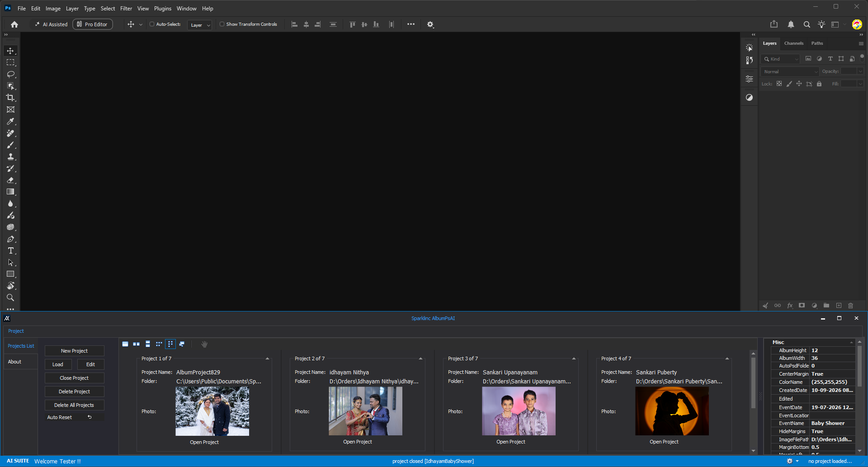
Task: Open the notifications bell icon
Action: pyautogui.click(x=791, y=24)
